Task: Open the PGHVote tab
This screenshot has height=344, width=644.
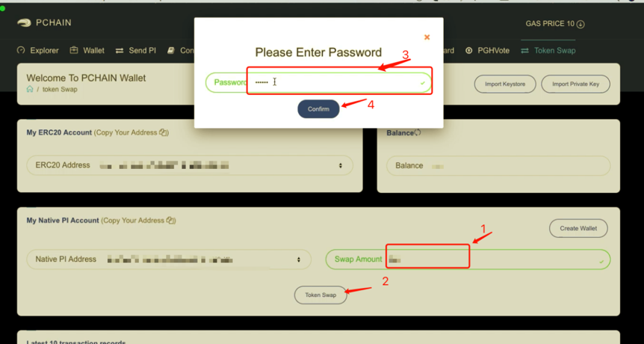Action: [x=487, y=51]
